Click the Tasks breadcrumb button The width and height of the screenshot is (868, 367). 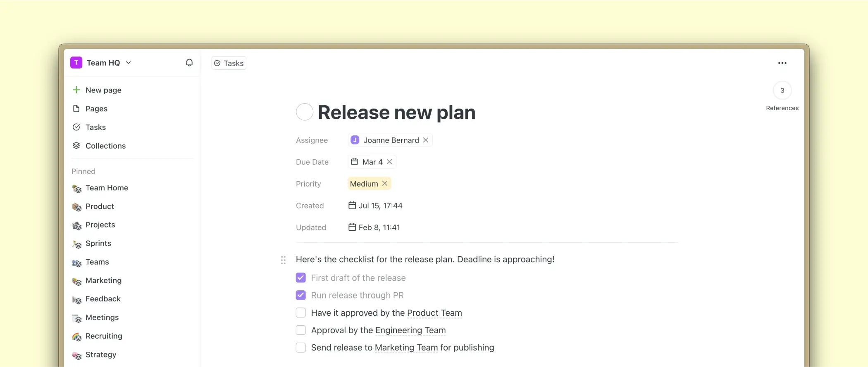click(x=229, y=63)
